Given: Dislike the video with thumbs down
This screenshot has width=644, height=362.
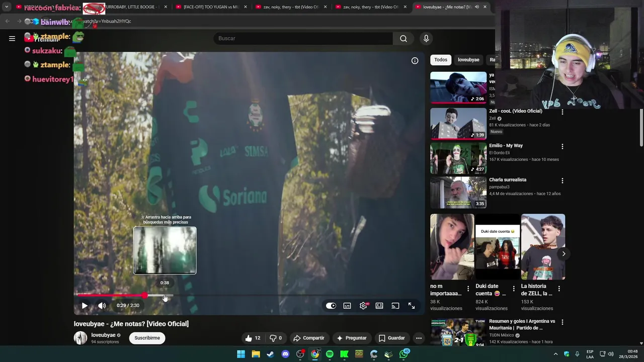Looking at the screenshot, I should tap(276, 338).
